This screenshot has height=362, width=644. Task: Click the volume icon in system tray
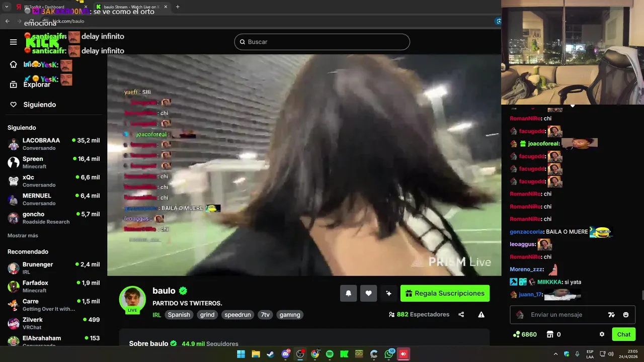(x=611, y=354)
